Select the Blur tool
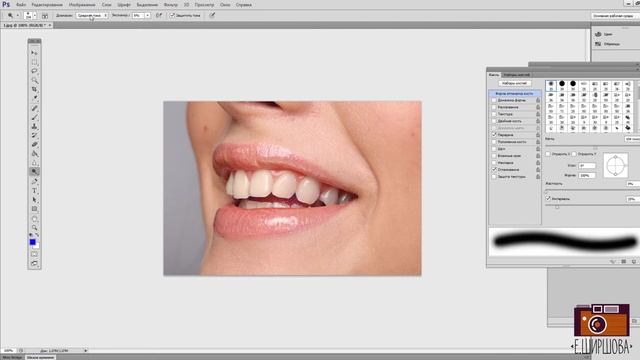Image resolution: width=640 pixels, height=360 pixels. pyautogui.click(x=34, y=162)
